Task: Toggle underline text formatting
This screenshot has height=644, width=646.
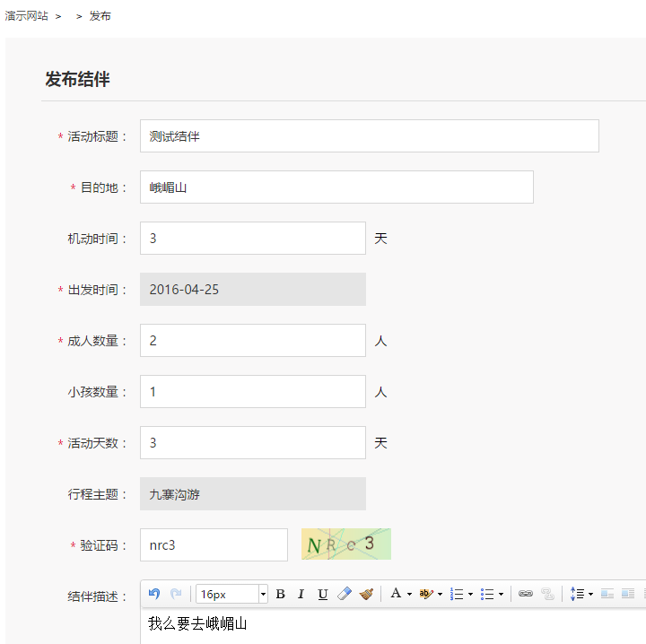Action: coord(323,594)
